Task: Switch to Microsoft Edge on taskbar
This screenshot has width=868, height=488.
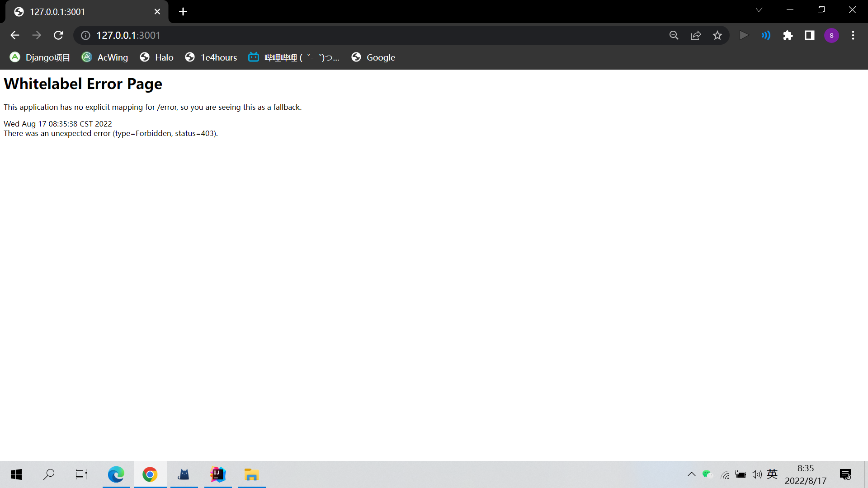Action: click(x=116, y=474)
